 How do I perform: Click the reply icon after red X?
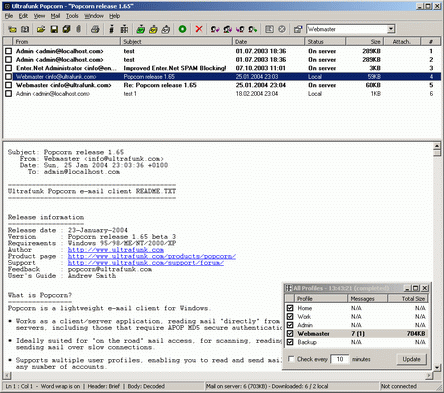(x=215, y=29)
